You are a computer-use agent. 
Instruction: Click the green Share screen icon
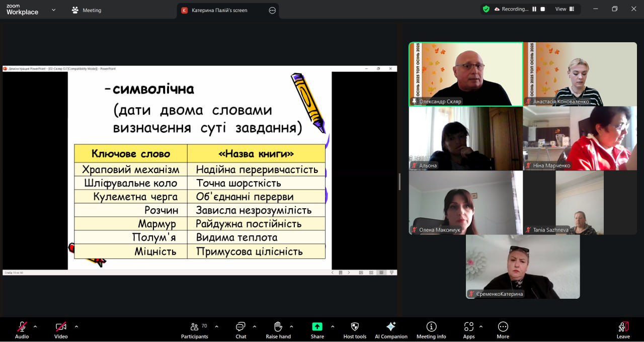(x=317, y=326)
